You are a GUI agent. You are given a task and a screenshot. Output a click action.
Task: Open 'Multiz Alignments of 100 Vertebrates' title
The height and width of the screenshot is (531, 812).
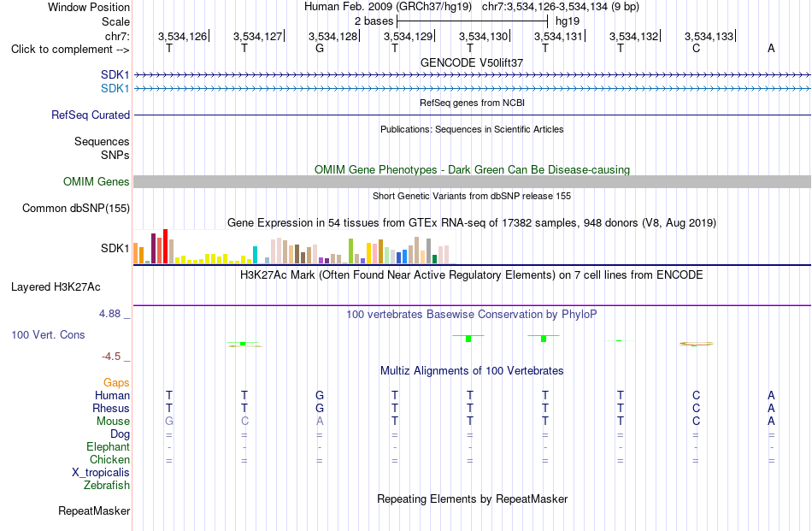tap(472, 371)
